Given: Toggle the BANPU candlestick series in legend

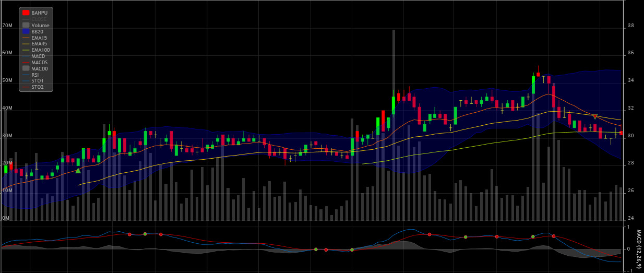Looking at the screenshot, I should 34,12.
